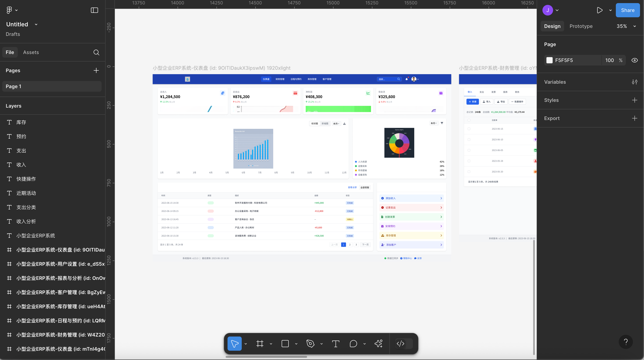The width and height of the screenshot is (644, 360).
Task: Switch to the Prototype tab
Action: coord(581,26)
